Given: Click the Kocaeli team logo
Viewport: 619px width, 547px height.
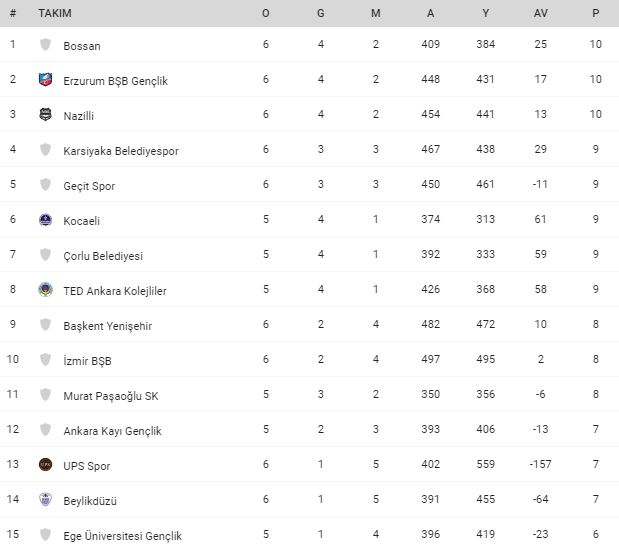Looking at the screenshot, I should click(45, 219).
